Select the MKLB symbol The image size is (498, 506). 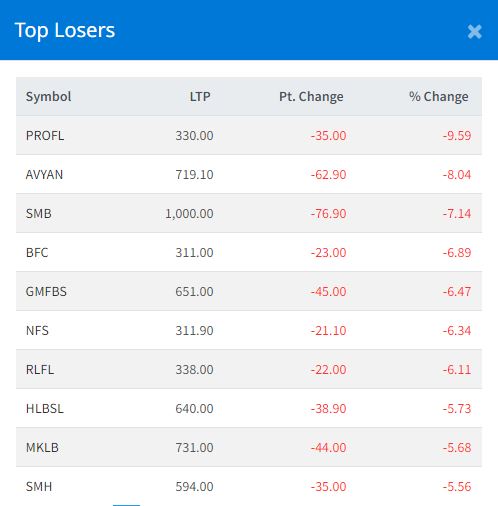tap(42, 448)
